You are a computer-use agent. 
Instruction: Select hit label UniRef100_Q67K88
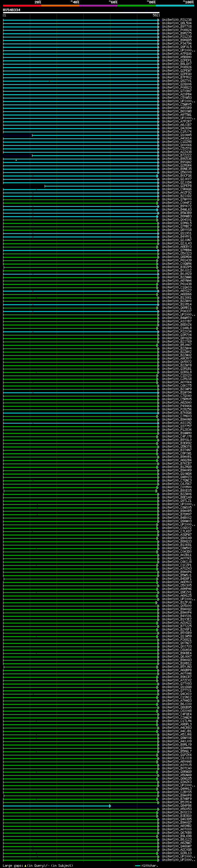pyautogui.click(x=177, y=833)
